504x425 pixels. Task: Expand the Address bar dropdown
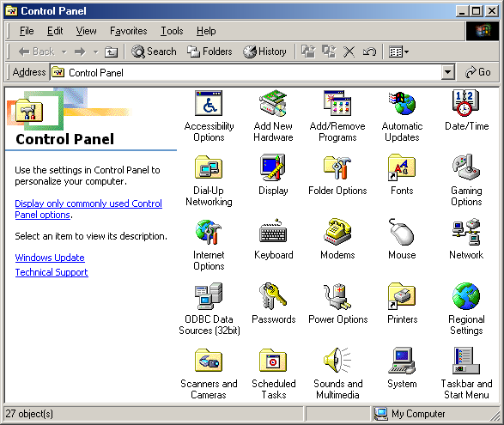tap(447, 72)
